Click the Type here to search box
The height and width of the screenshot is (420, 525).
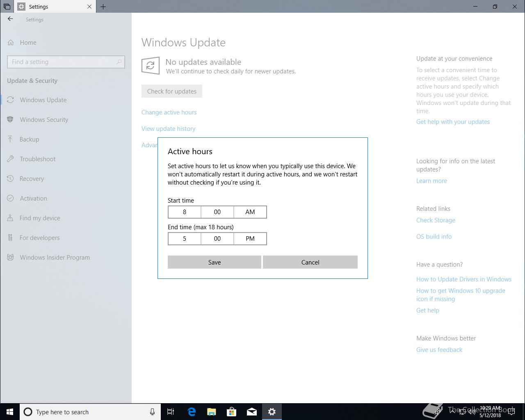pos(90,412)
